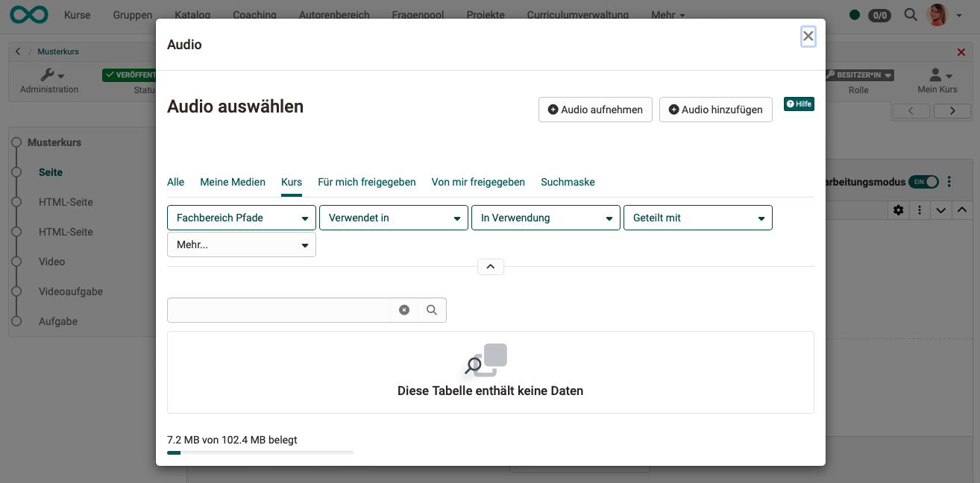The width and height of the screenshot is (980, 483).
Task: Open the Fachbereich Pfade filter dropdown
Action: point(241,218)
